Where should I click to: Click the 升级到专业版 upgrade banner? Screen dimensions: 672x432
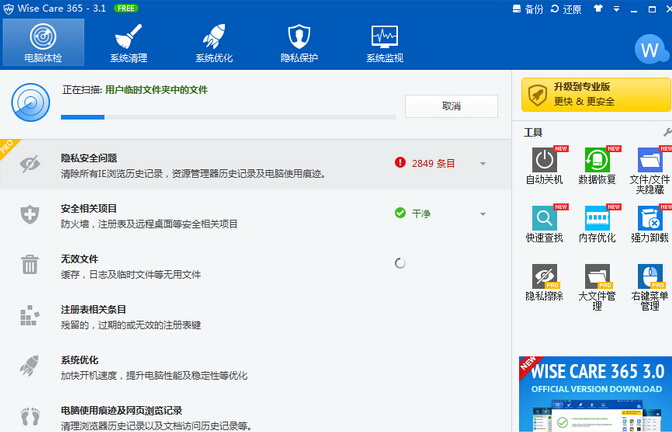(x=596, y=94)
